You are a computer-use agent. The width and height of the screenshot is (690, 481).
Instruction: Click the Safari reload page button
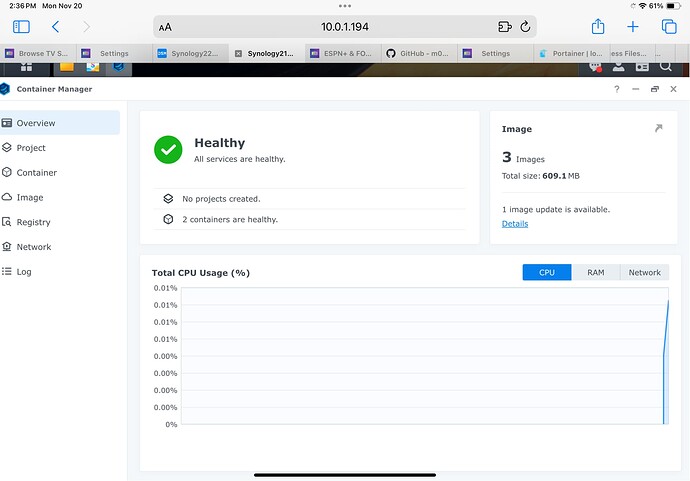pyautogui.click(x=526, y=27)
